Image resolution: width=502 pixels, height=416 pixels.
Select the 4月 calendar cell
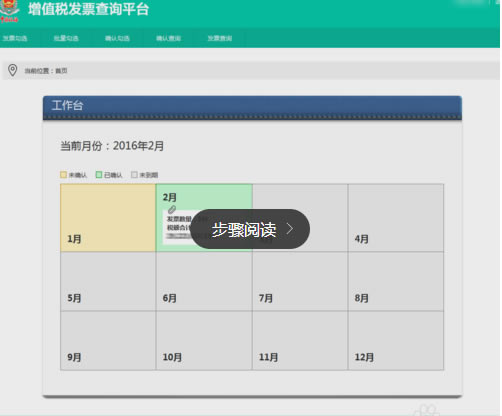point(396,218)
